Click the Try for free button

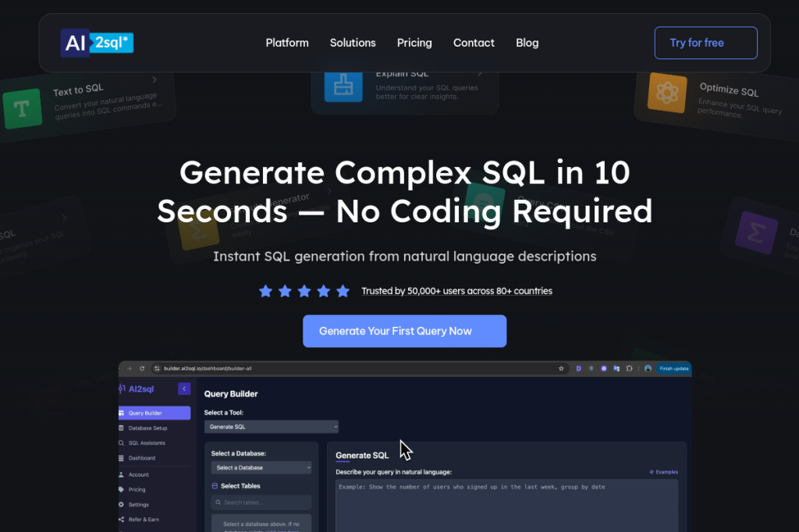pyautogui.click(x=705, y=43)
